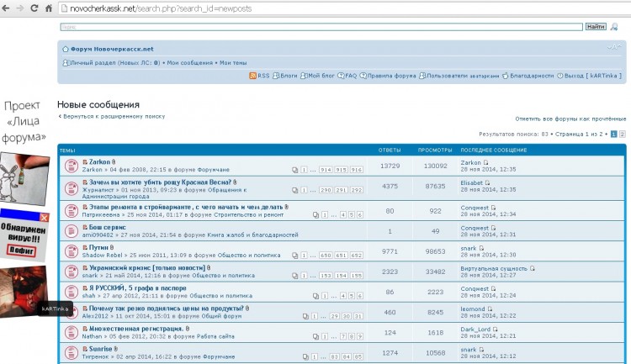Click view count 33482 for Украинский кризис

click(x=436, y=272)
